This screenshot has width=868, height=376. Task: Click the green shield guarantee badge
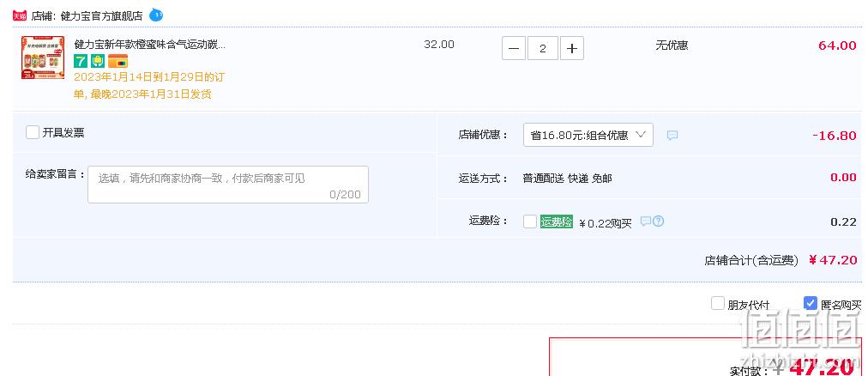point(98,61)
